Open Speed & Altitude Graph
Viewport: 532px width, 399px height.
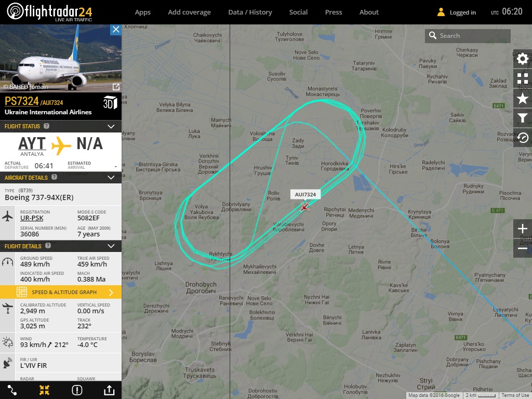61,292
